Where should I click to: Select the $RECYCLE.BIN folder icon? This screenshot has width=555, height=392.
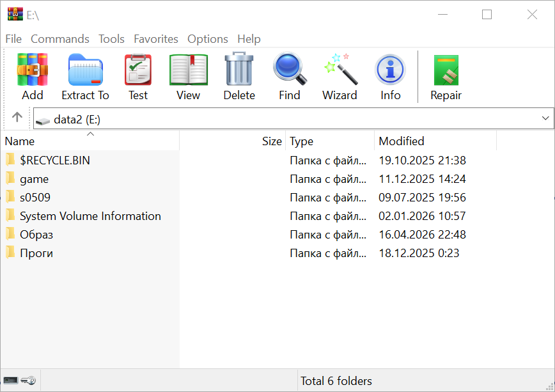coord(10,160)
